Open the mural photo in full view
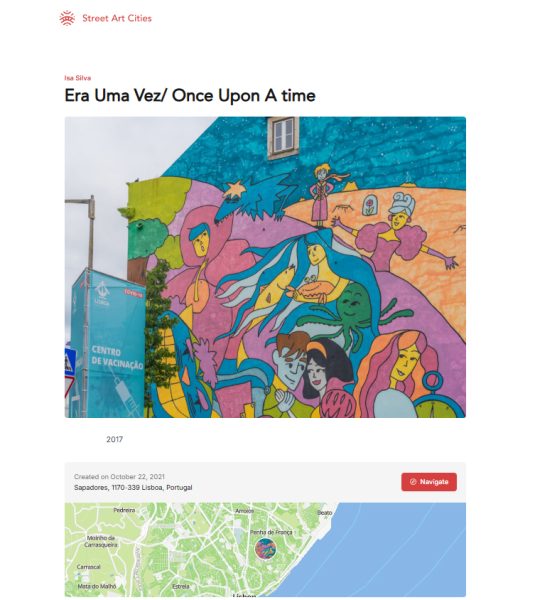 (265, 267)
